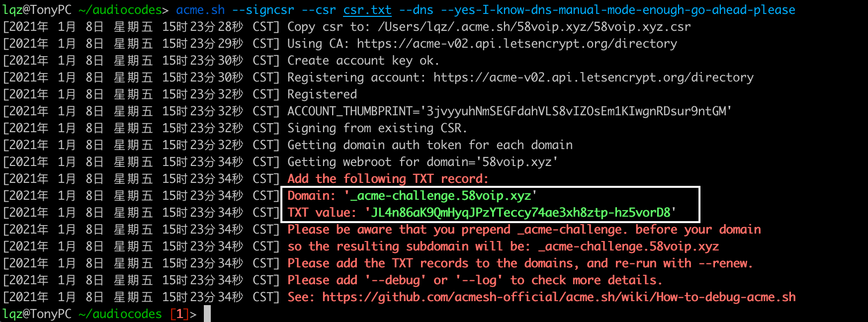
Task: Click the underlined csr.txt file name
Action: [x=367, y=10]
